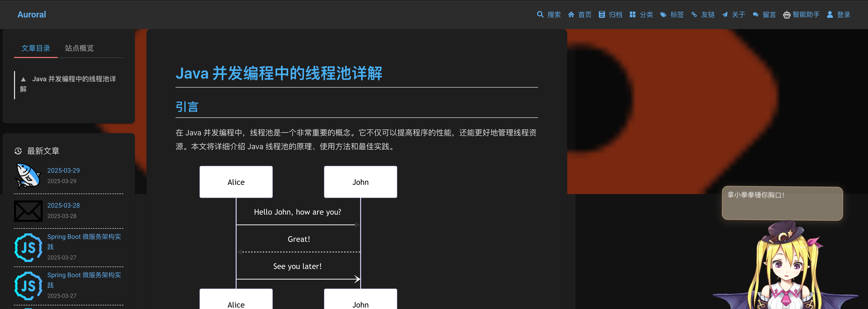Select the 文章目录 tab
This screenshot has height=309, width=868.
point(36,48)
